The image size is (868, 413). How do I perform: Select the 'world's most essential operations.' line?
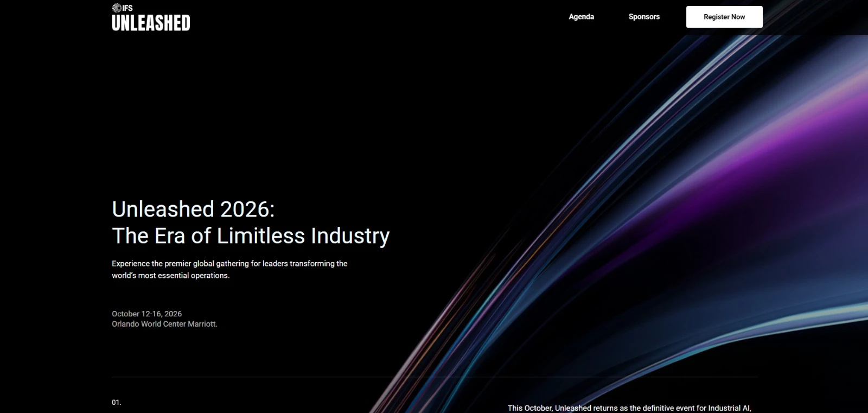[x=170, y=276]
